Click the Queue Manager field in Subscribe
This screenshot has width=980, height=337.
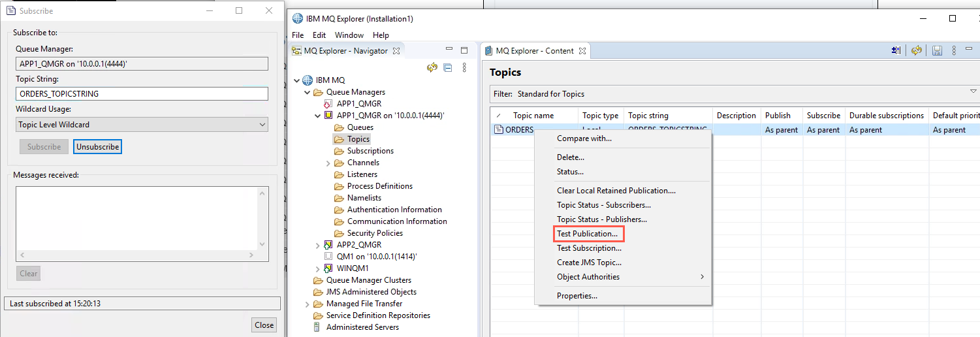142,63
